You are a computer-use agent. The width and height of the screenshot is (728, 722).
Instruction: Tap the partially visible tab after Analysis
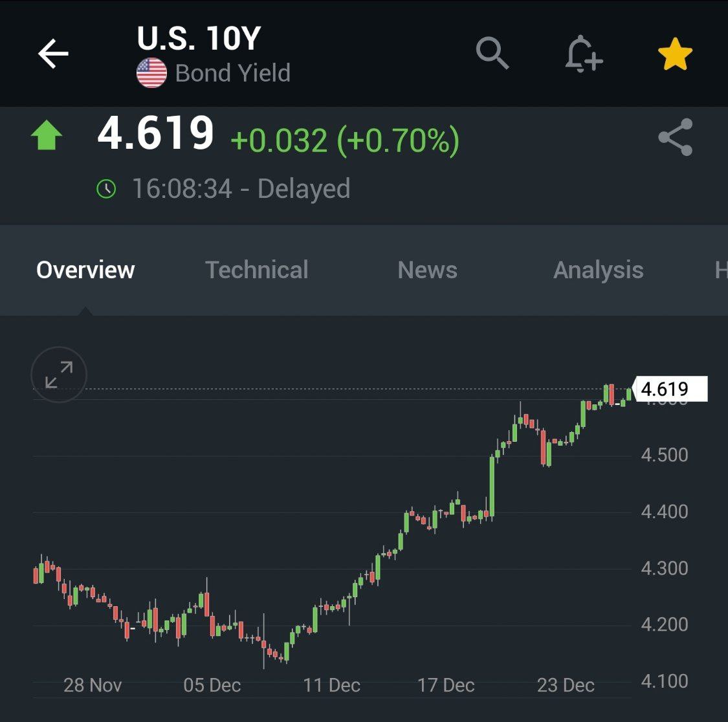click(x=720, y=270)
